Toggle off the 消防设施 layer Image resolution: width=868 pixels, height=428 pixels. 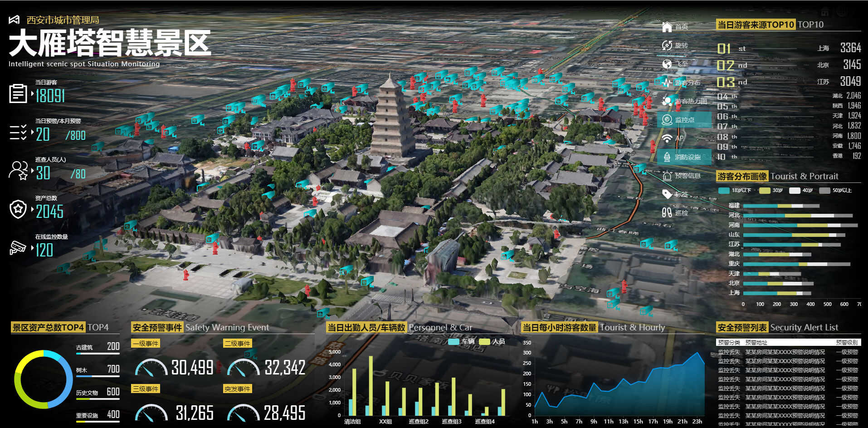[684, 157]
